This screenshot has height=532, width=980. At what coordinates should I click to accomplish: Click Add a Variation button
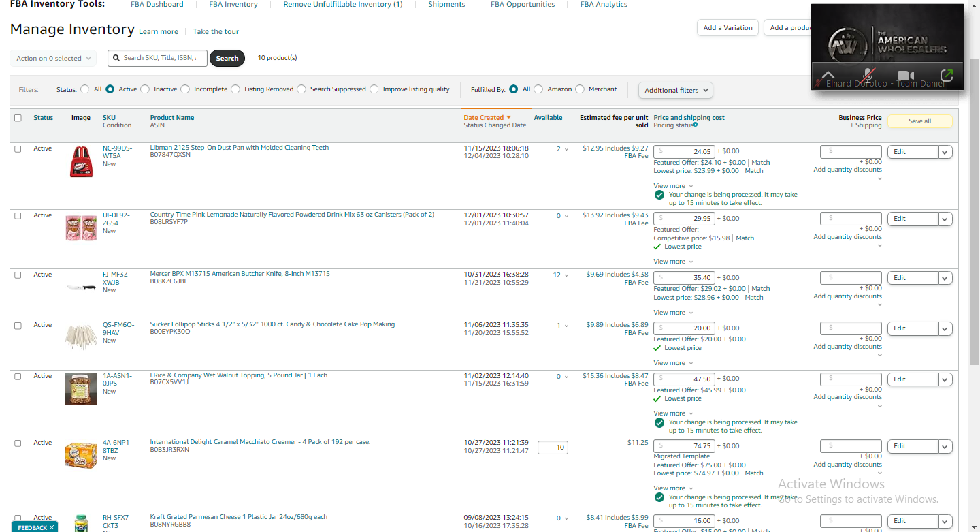click(x=728, y=28)
